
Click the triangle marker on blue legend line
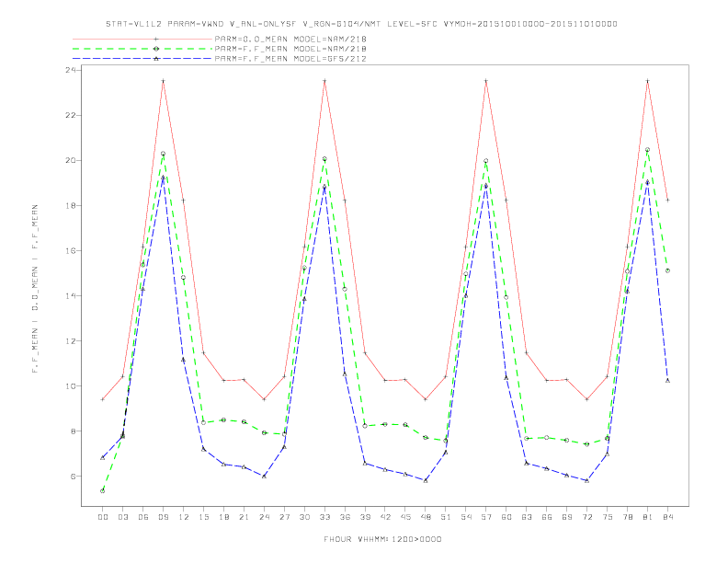click(156, 59)
